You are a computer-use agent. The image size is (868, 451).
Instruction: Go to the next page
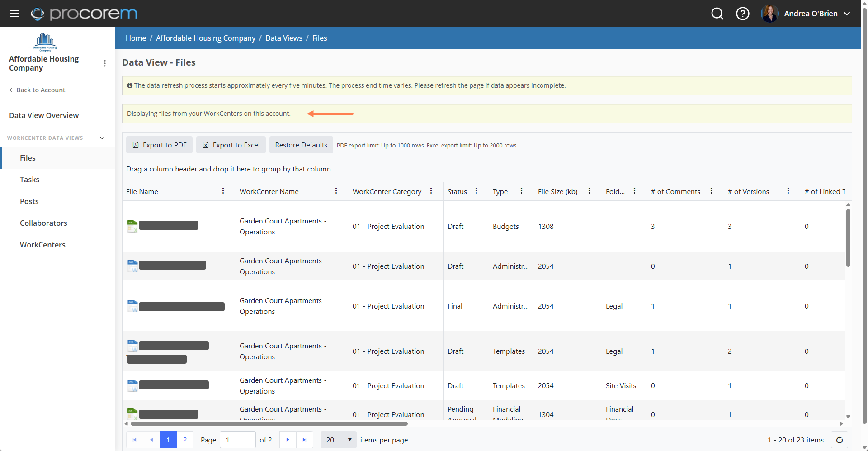[288, 440]
